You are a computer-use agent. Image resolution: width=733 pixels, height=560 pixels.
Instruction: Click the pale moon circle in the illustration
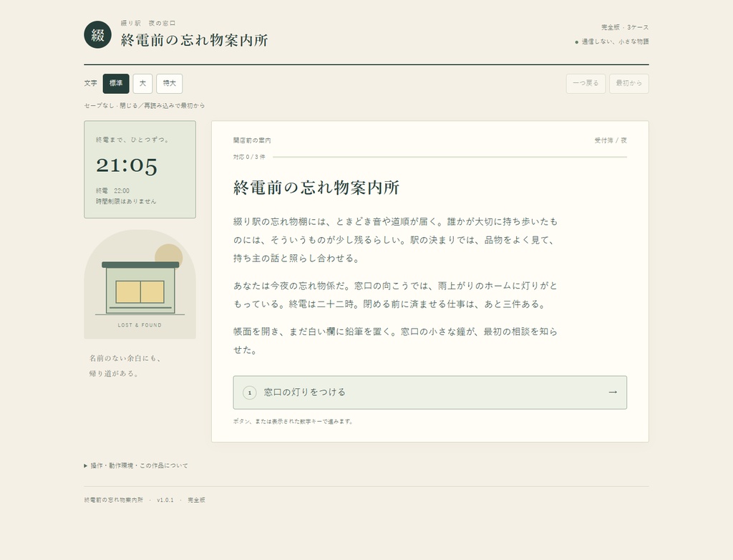click(x=169, y=256)
